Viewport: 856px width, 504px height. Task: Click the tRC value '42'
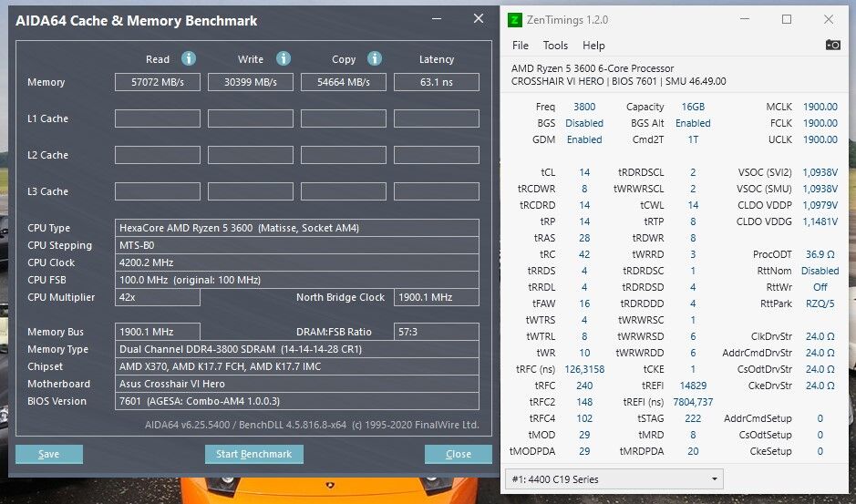click(x=584, y=254)
